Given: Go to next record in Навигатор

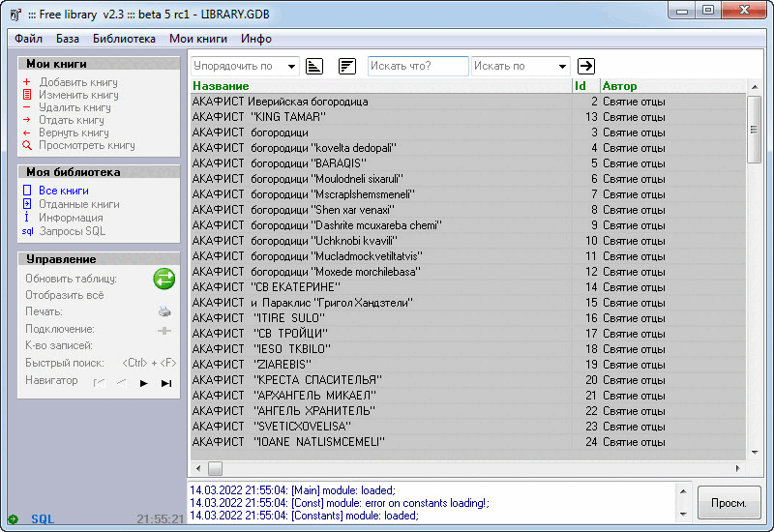Looking at the screenshot, I should [x=143, y=383].
